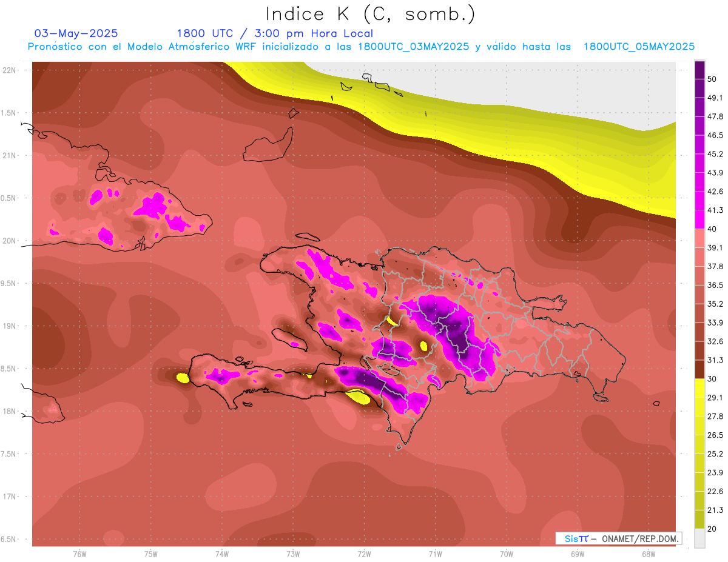Click the '19N' latitude axis label

click(x=10, y=326)
